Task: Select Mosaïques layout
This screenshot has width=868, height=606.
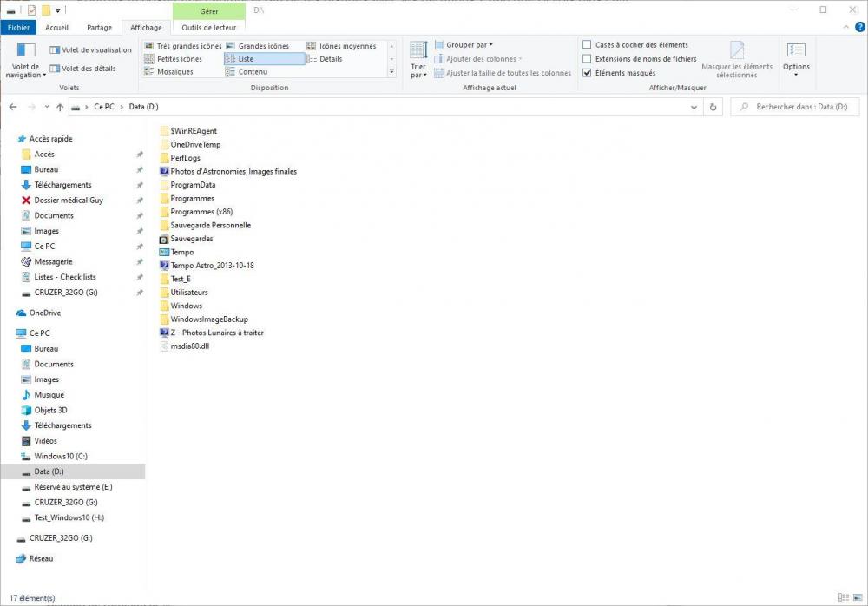Action: coord(169,71)
